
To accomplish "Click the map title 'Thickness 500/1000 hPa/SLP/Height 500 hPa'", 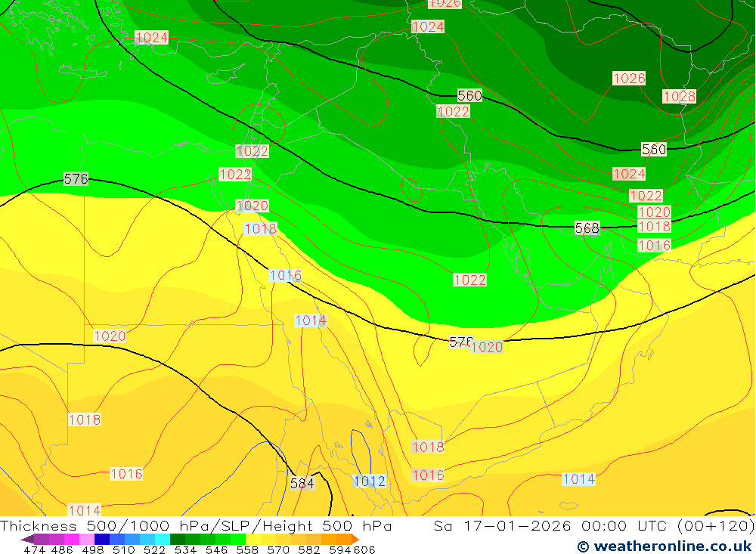I will [x=196, y=525].
